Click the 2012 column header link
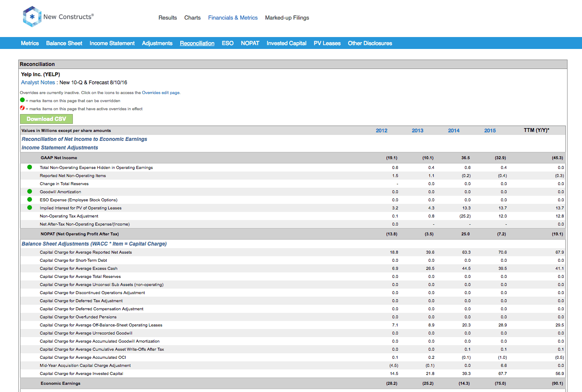 [x=381, y=131]
